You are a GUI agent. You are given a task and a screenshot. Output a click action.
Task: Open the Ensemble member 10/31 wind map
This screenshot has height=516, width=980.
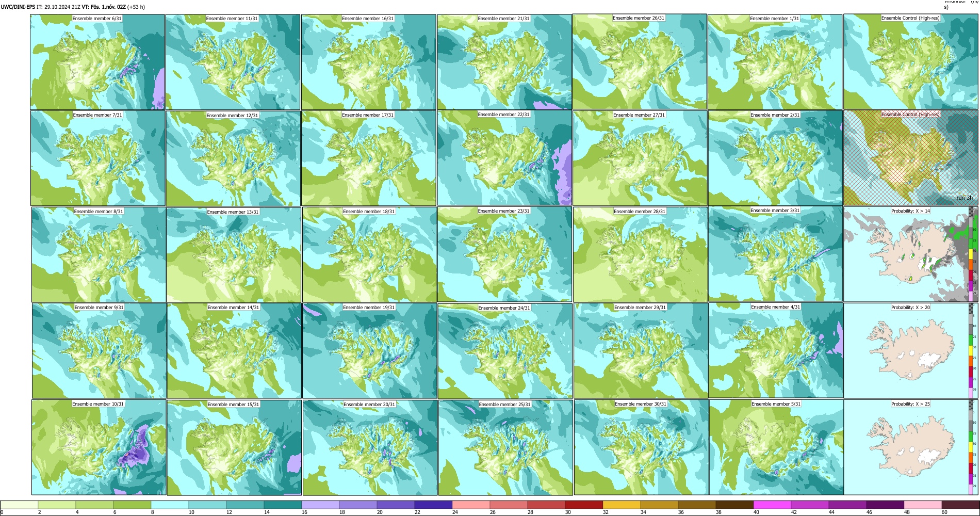tap(99, 447)
